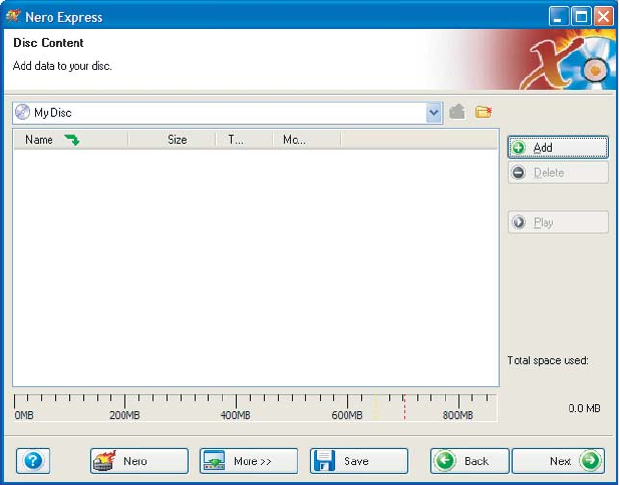Click the My Disc combo box field
Viewport: 620px width, 485px height.
pyautogui.click(x=227, y=113)
